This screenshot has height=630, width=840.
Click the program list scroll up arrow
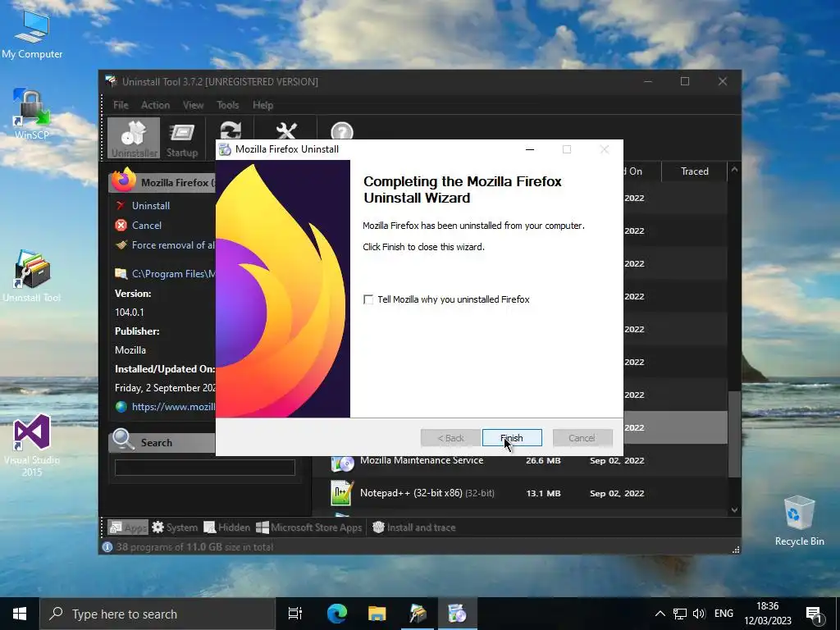[x=734, y=170]
